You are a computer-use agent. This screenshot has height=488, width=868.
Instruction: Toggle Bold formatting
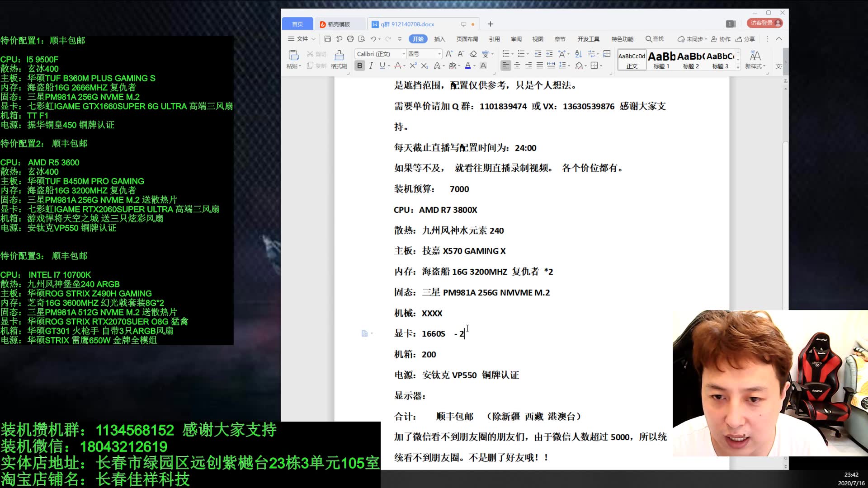coord(359,66)
